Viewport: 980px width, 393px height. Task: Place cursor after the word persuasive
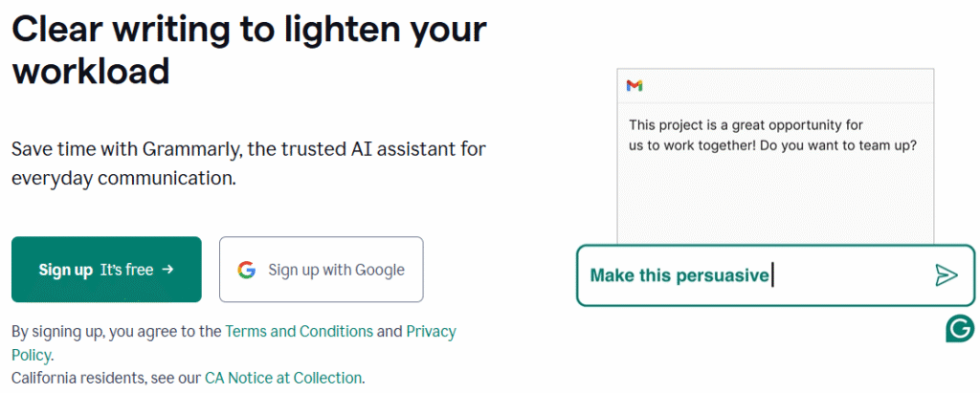click(770, 275)
